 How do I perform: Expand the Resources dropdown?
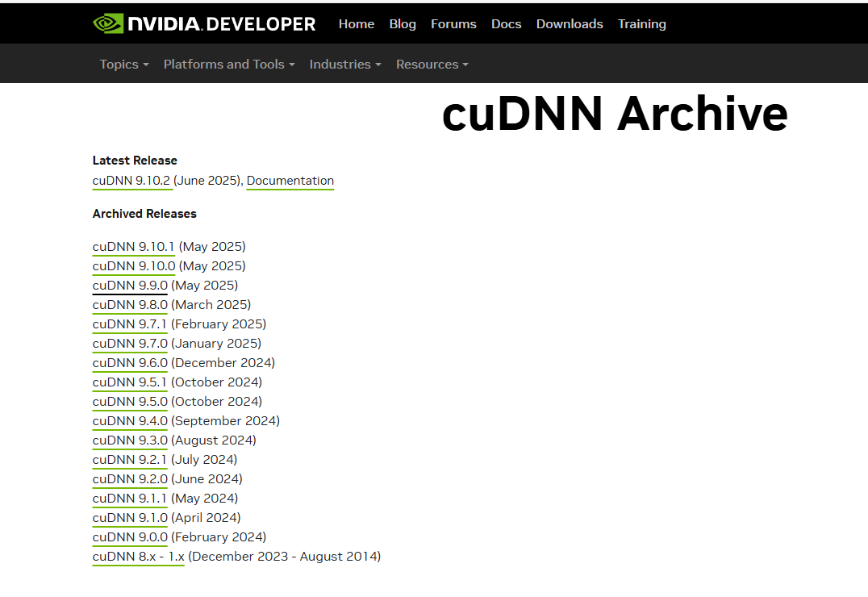(432, 65)
